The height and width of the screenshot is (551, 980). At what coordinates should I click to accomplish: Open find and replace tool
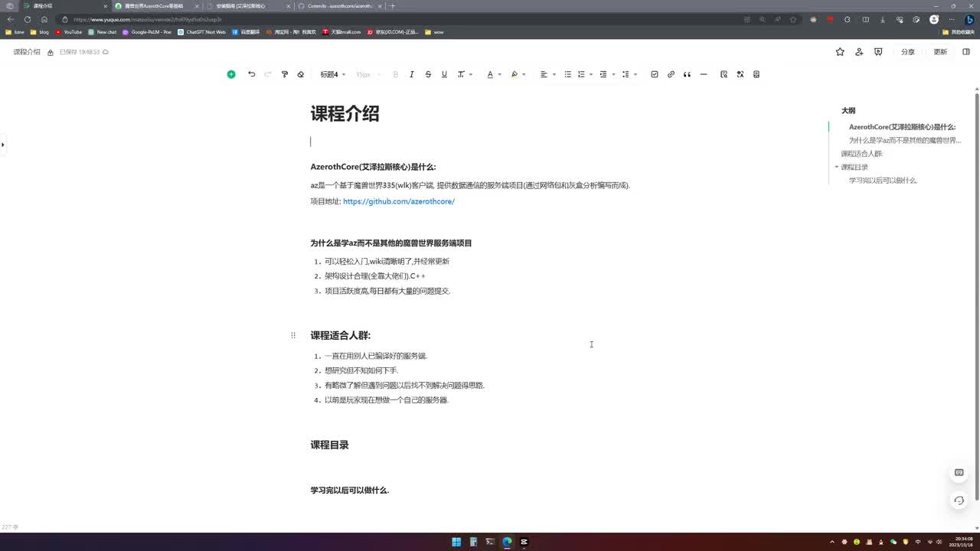pyautogui.click(x=724, y=74)
